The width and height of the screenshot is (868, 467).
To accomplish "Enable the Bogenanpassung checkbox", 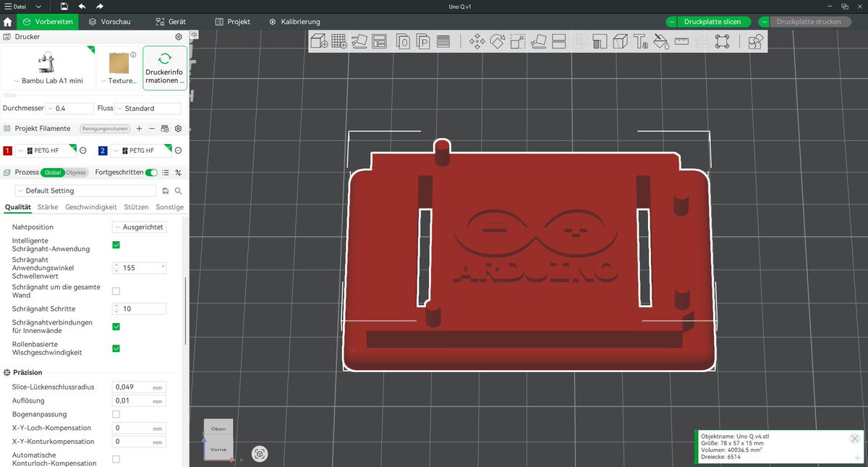I will point(116,414).
